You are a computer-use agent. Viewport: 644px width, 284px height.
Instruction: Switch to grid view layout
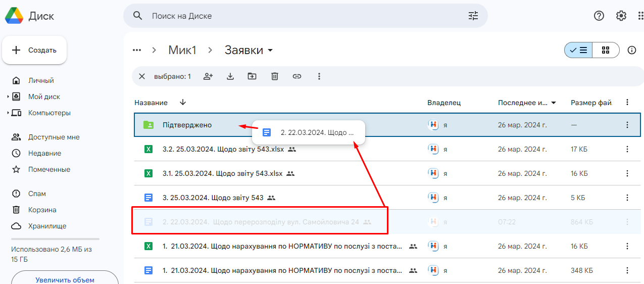(x=606, y=50)
